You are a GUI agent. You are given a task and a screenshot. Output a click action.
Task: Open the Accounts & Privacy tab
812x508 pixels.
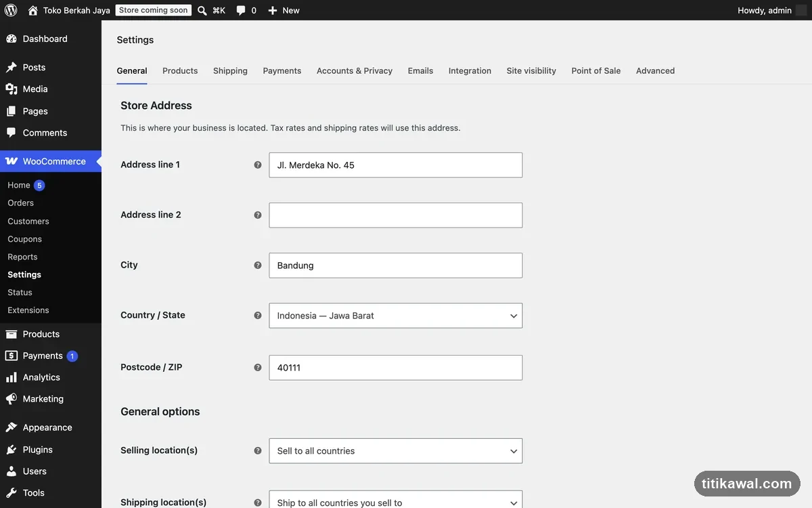(x=355, y=70)
